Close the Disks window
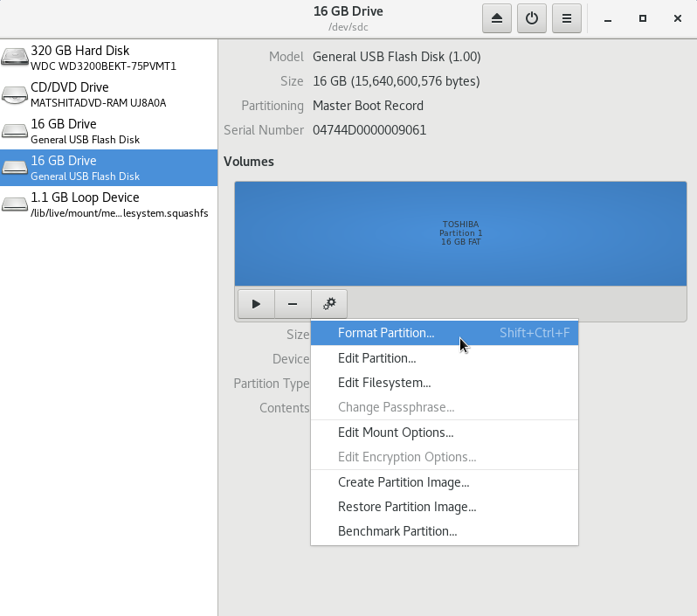The width and height of the screenshot is (697, 616). (x=678, y=18)
